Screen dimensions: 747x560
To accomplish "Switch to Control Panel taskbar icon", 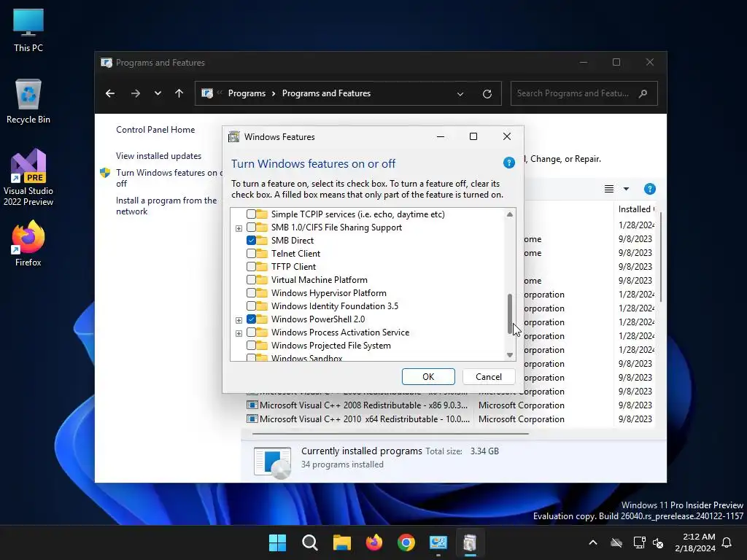I will point(438,542).
